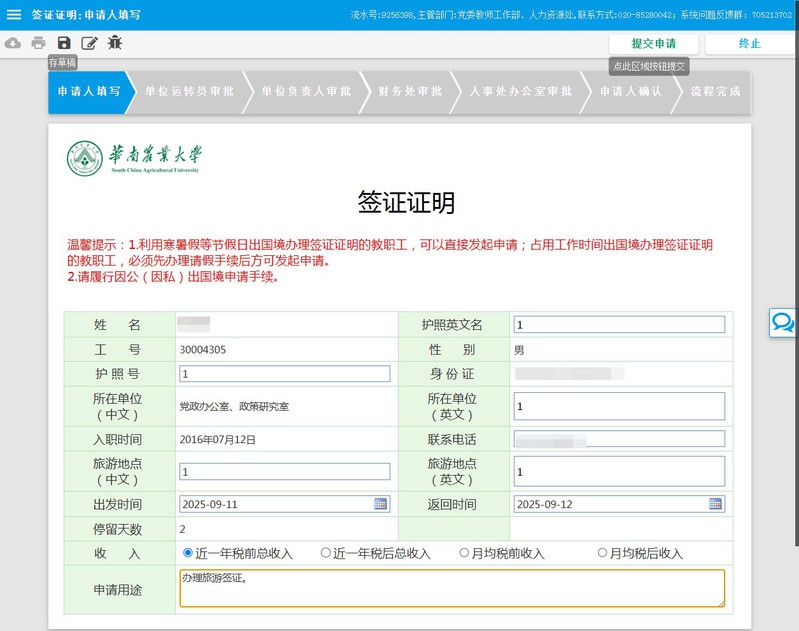Open calendar picker for 返回时间

(x=715, y=504)
